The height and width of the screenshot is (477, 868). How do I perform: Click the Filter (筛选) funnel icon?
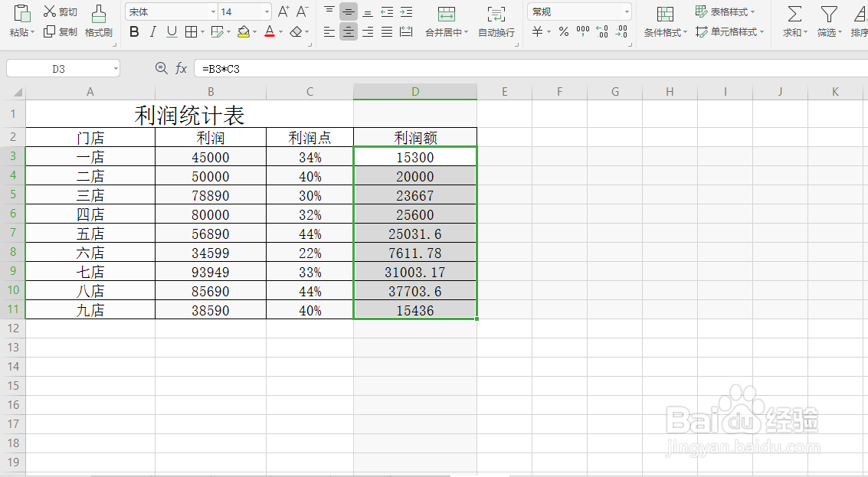[829, 14]
